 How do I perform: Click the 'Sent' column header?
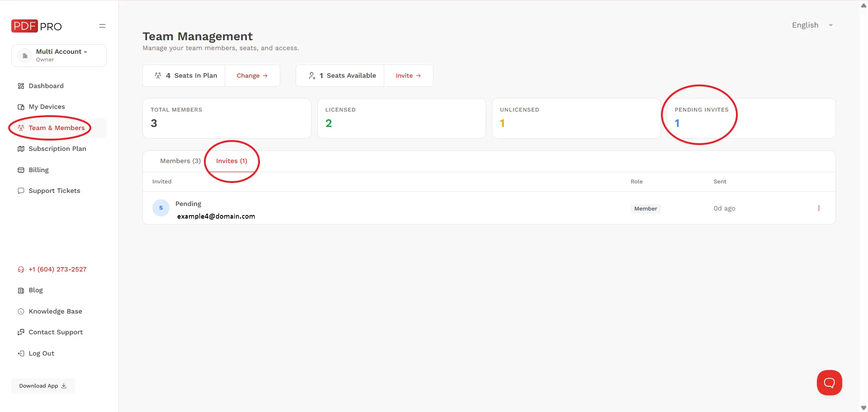[720, 182]
